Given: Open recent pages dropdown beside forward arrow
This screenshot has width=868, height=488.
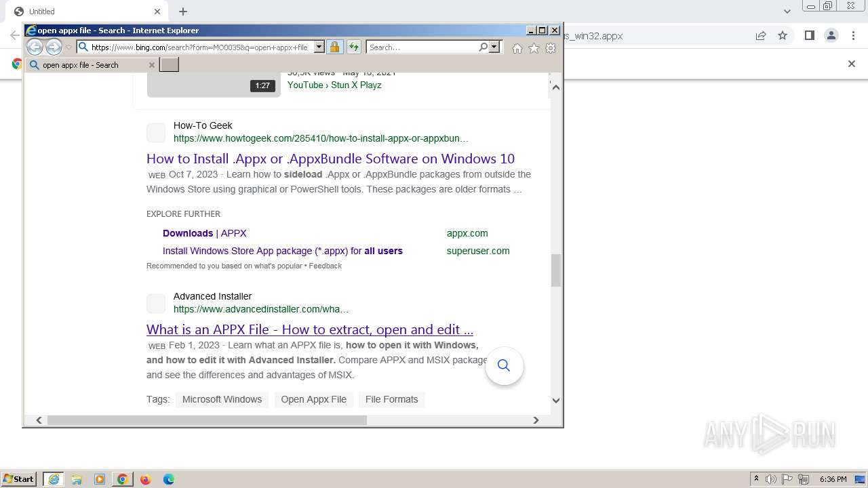Looking at the screenshot, I should tap(68, 47).
